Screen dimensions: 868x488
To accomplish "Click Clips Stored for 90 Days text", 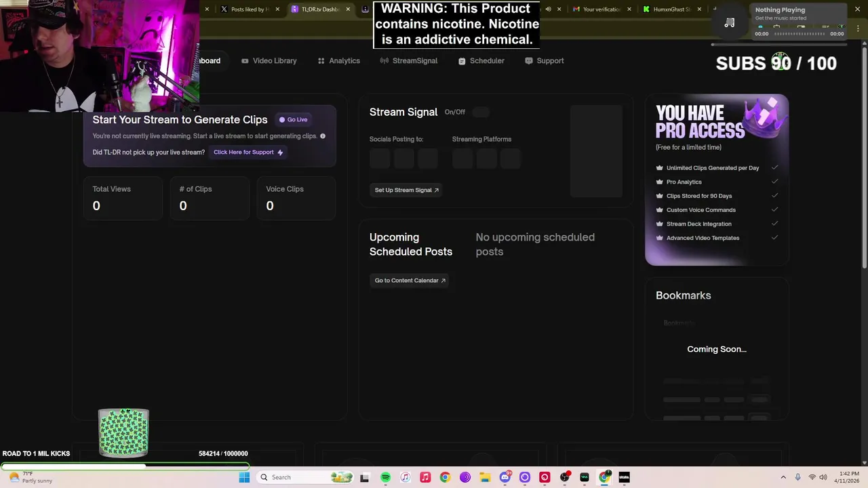I will (x=699, y=196).
